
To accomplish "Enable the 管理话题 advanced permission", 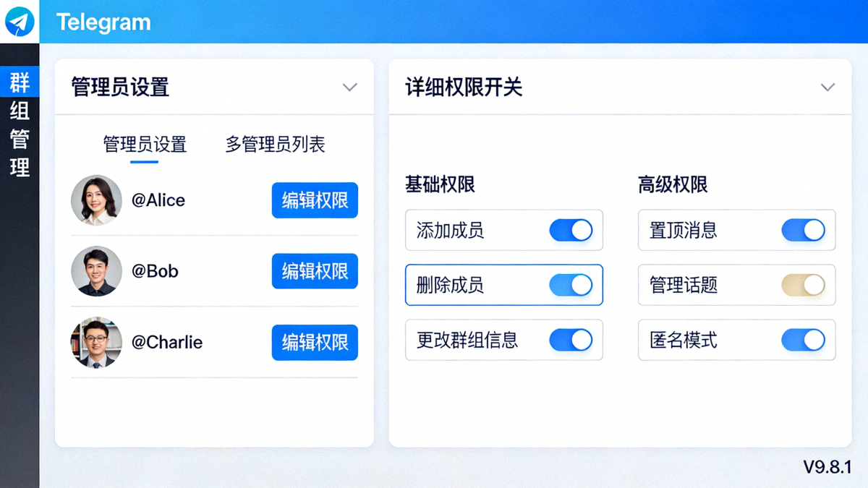I will 803,285.
